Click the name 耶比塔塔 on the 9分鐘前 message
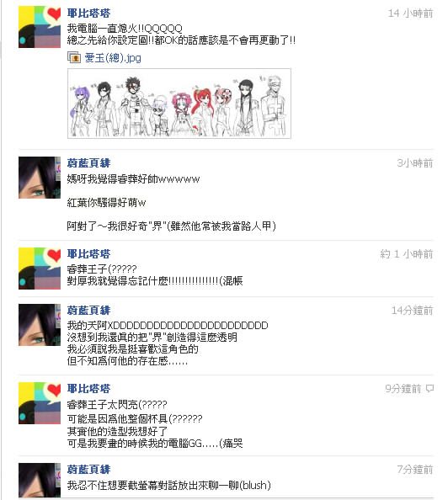This screenshot has height=500, width=448. tap(88, 388)
